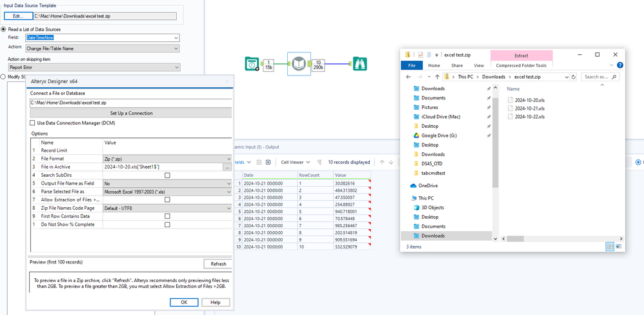Select the Dynamic Input tool node
The height and width of the screenshot is (315, 644).
tap(298, 64)
